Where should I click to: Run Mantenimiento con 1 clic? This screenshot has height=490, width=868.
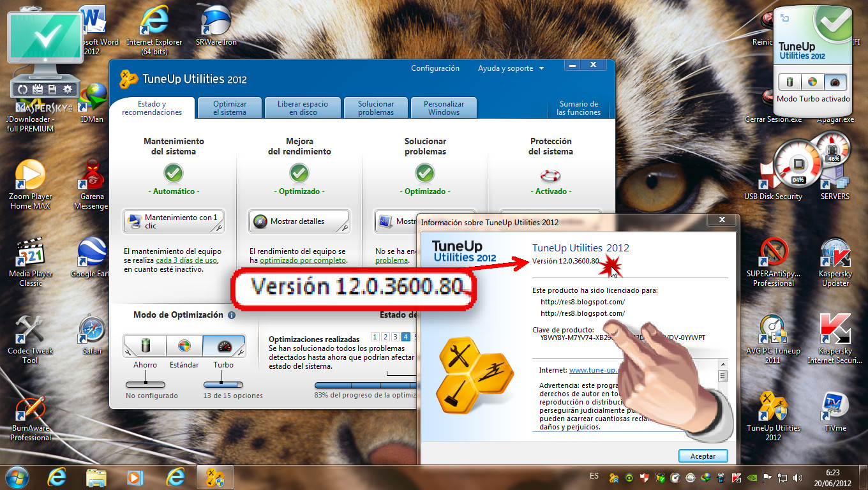tap(174, 221)
